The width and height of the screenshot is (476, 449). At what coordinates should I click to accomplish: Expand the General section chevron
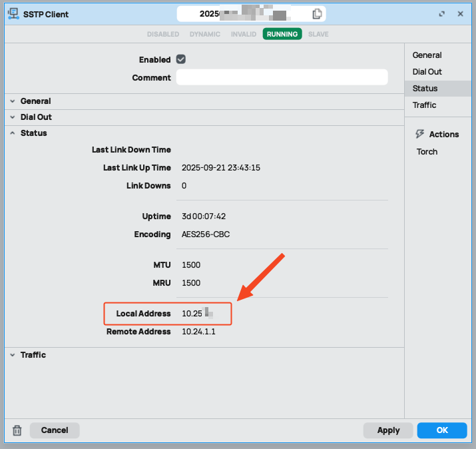(x=13, y=101)
